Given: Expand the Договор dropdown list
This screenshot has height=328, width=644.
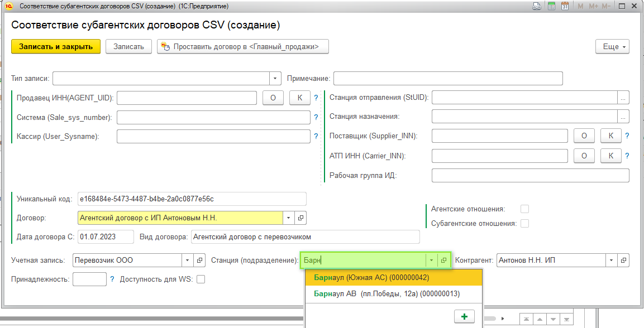Looking at the screenshot, I should pyautogui.click(x=289, y=218).
